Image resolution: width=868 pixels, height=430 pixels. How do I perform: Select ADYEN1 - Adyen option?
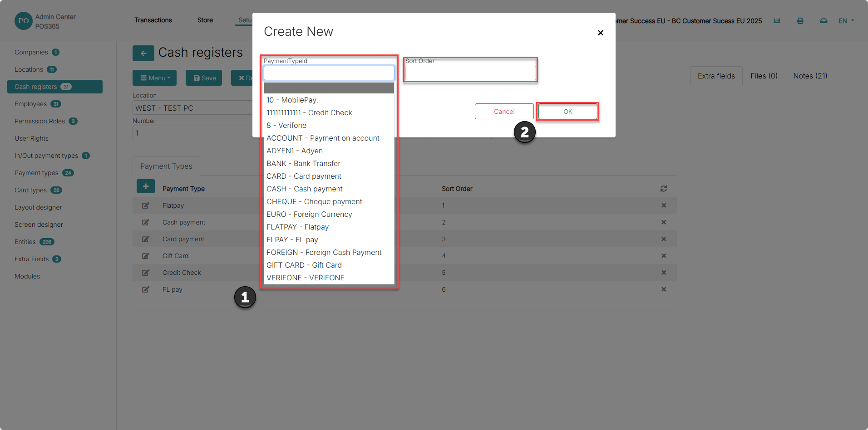pyautogui.click(x=329, y=151)
